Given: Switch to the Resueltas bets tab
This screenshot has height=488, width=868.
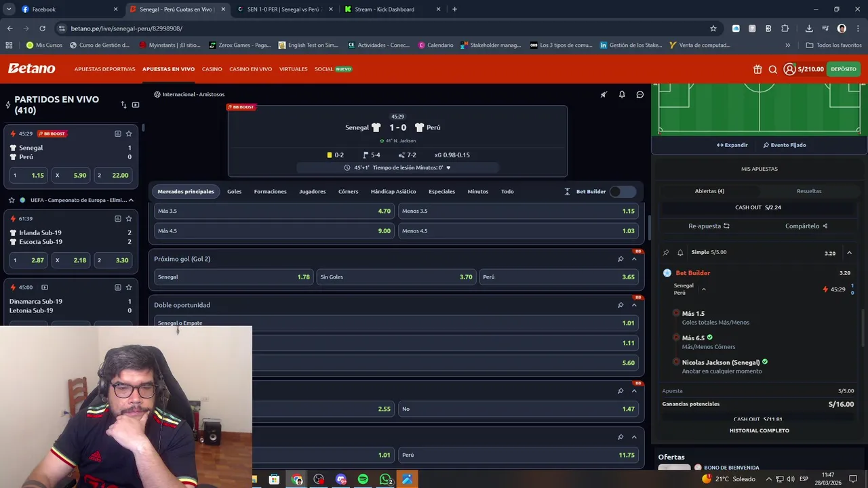Looking at the screenshot, I should pyautogui.click(x=809, y=191).
